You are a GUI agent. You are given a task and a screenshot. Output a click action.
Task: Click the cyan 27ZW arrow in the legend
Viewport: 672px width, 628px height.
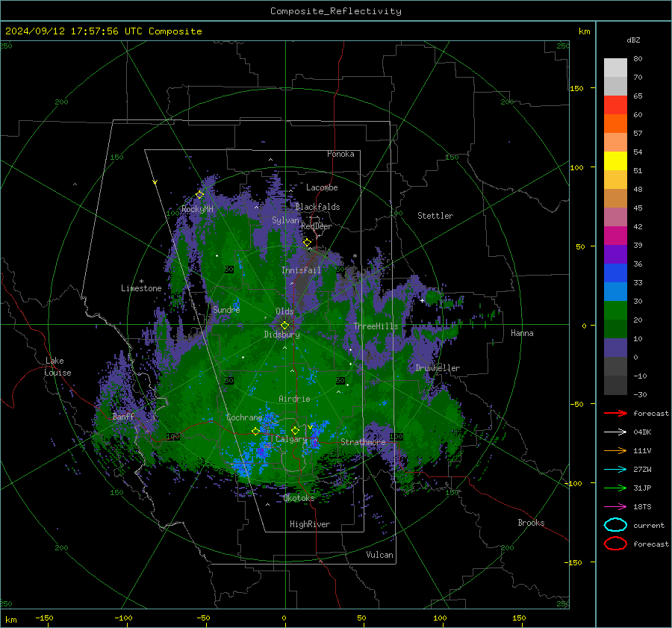click(615, 470)
